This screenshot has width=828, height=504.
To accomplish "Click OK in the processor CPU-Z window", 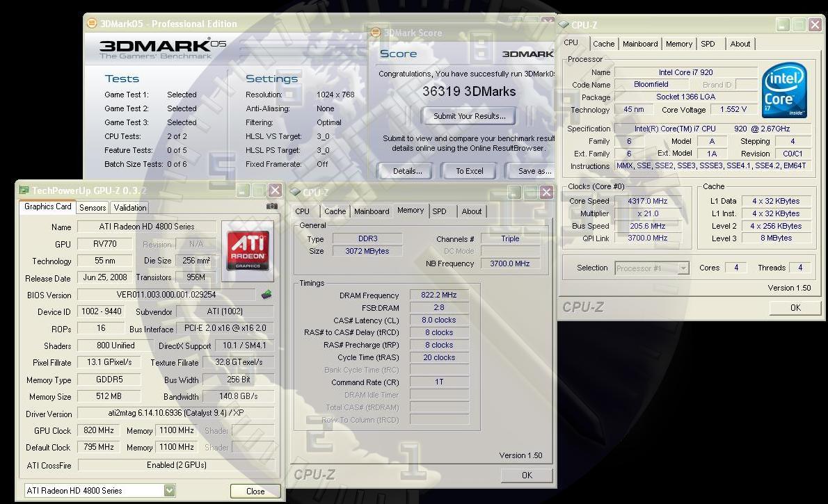I will (795, 308).
